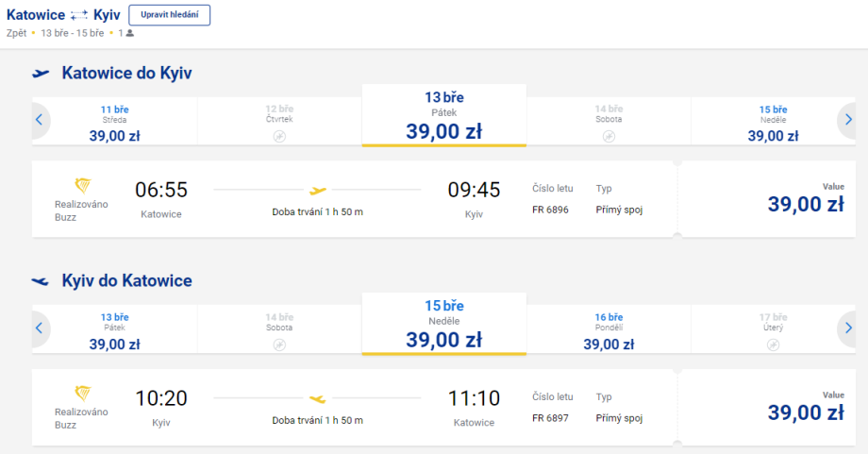Image resolution: width=868 pixels, height=454 pixels.
Task: Select Value fare 39,00 zł for flight FR 6896
Action: (x=805, y=204)
